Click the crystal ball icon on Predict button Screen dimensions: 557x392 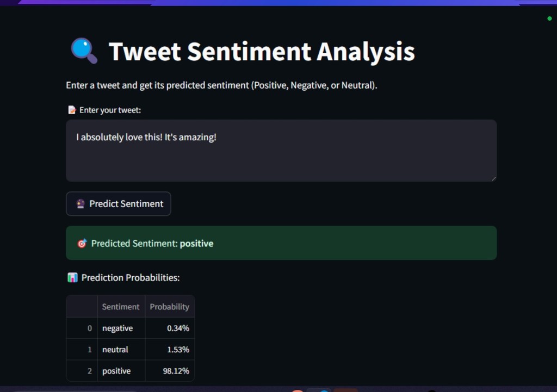click(81, 204)
